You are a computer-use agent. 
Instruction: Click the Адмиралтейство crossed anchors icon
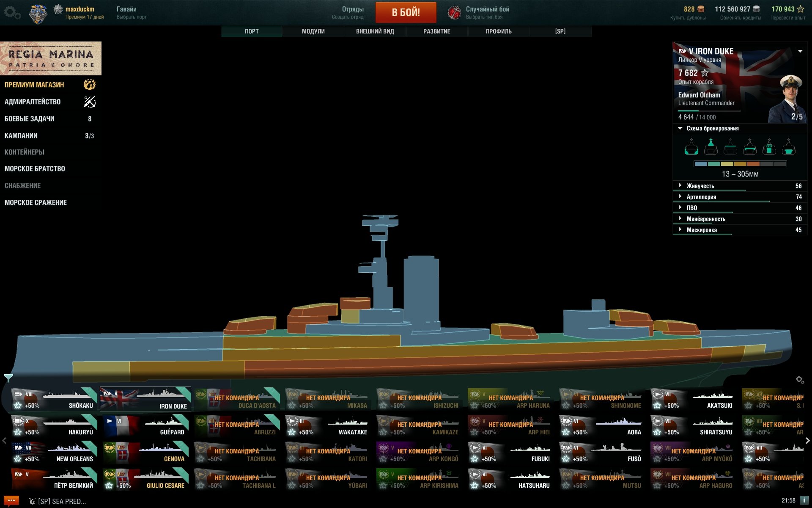pos(90,102)
